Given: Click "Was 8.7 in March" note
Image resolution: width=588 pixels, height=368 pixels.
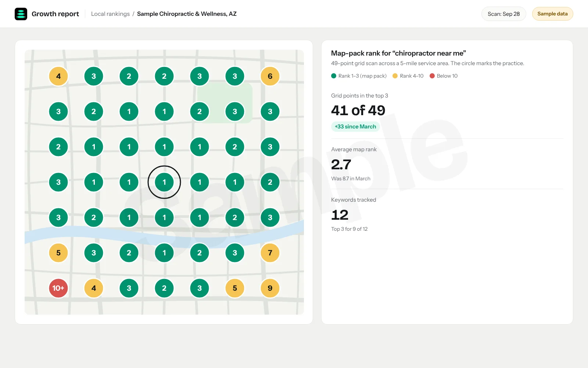Looking at the screenshot, I should (351, 178).
